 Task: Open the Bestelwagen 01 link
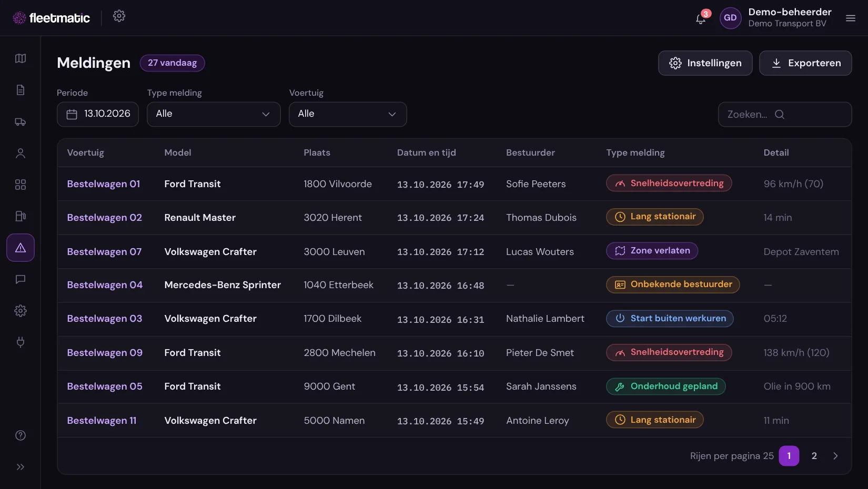point(104,184)
